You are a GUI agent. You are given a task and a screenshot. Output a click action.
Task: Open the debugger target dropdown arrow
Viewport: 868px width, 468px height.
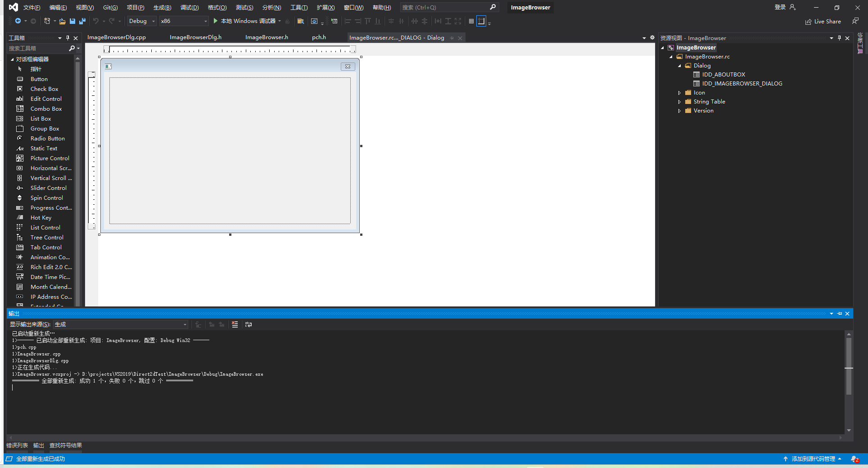[280, 21]
